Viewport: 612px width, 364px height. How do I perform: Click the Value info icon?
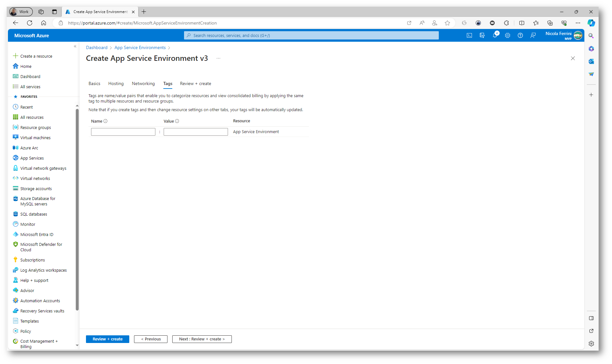[x=177, y=121]
